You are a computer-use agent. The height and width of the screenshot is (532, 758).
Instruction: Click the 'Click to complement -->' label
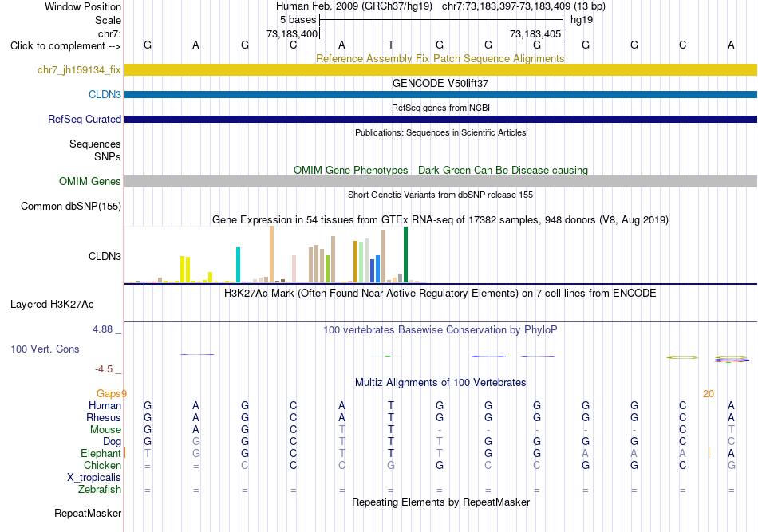click(x=65, y=46)
